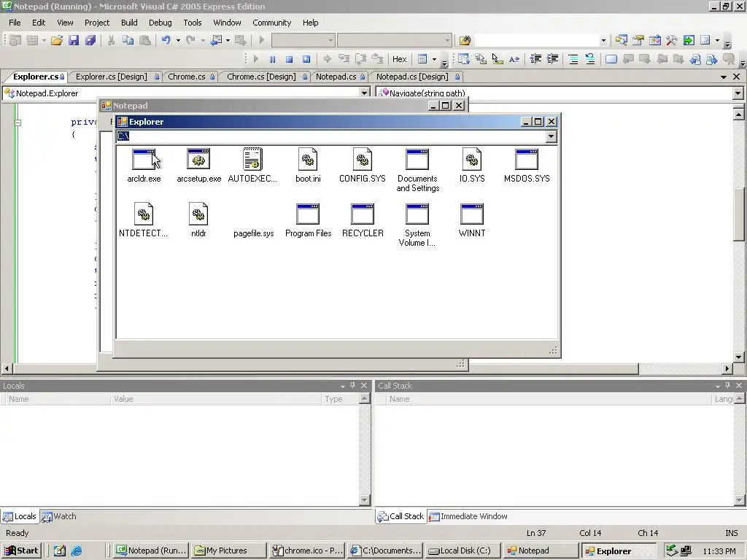Click the editor horizontal scroll right arrow
This screenshot has height=560, width=747.
[727, 368]
